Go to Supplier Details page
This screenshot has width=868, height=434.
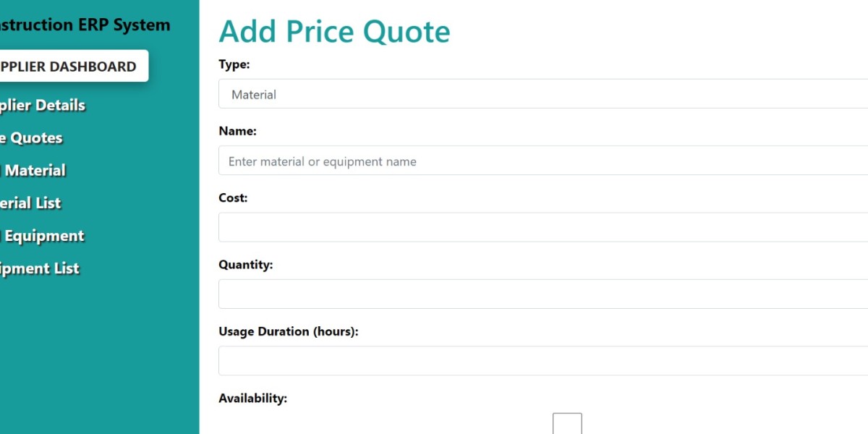[43, 106]
